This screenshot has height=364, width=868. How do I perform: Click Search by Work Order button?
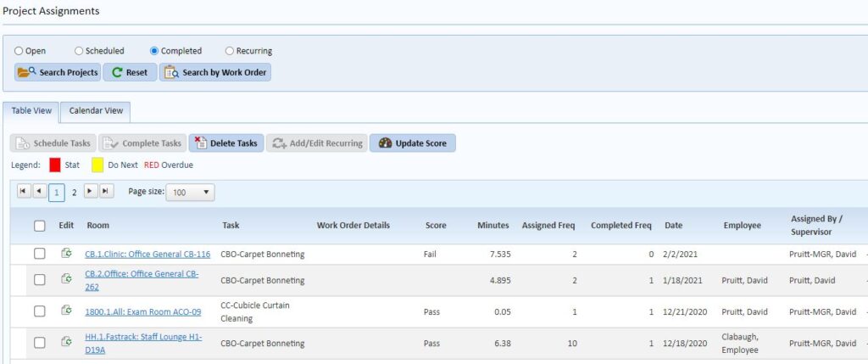click(x=215, y=72)
